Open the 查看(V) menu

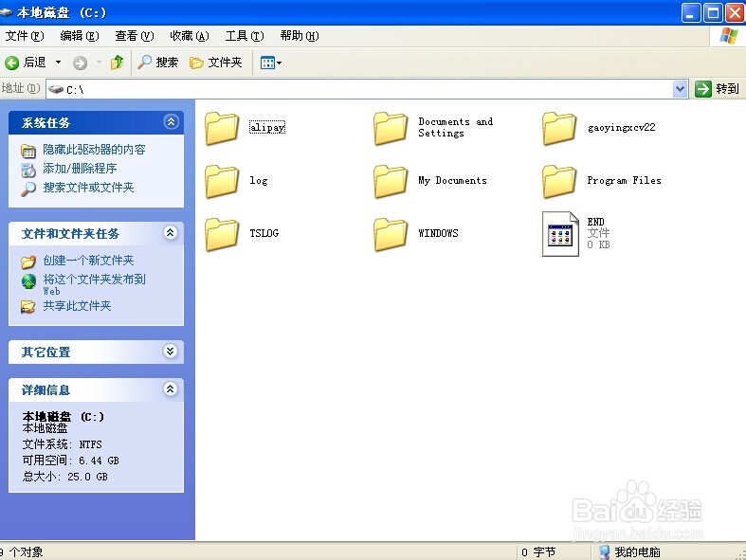coord(135,36)
